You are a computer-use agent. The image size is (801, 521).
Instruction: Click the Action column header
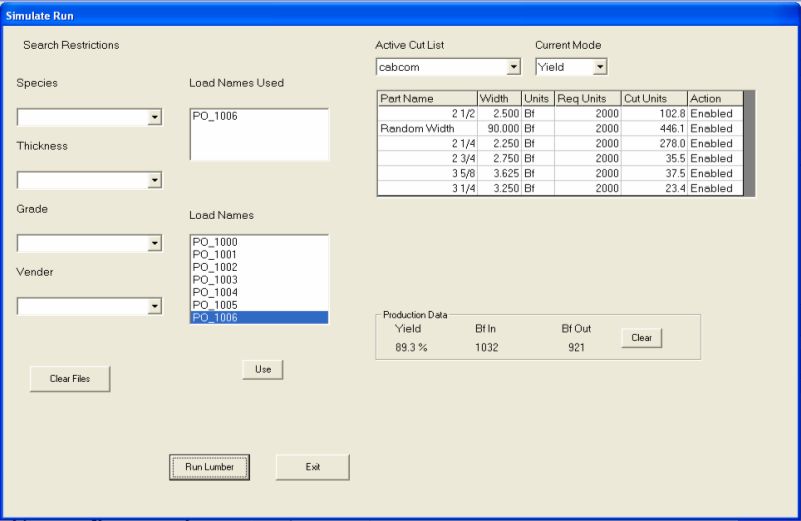coord(715,99)
